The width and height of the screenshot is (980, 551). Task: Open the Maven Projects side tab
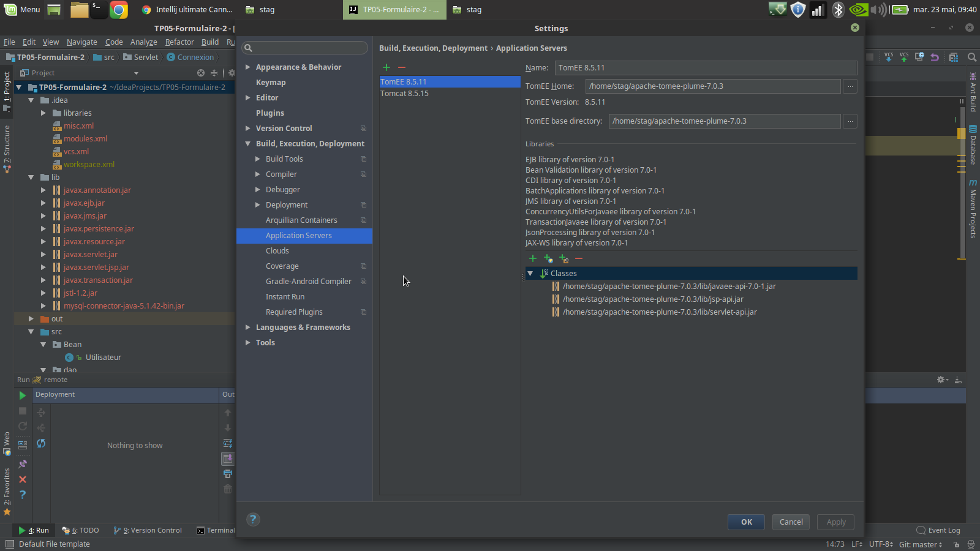click(973, 209)
